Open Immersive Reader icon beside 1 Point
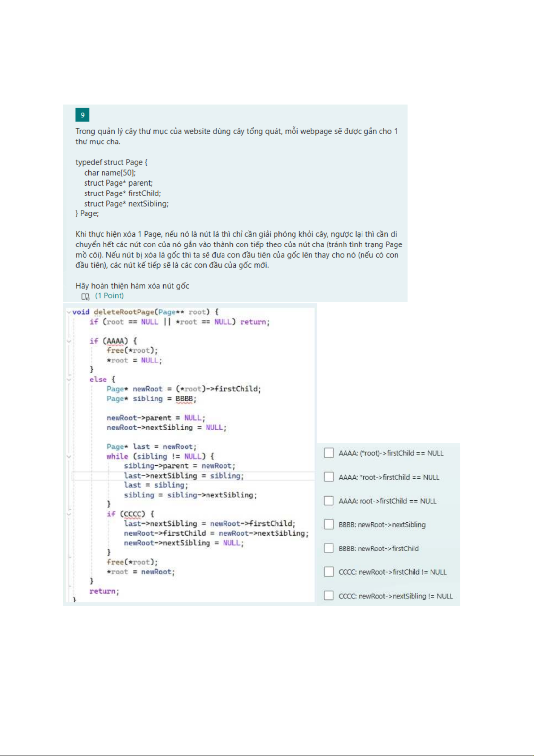The height and width of the screenshot is (756, 534). [x=85, y=296]
